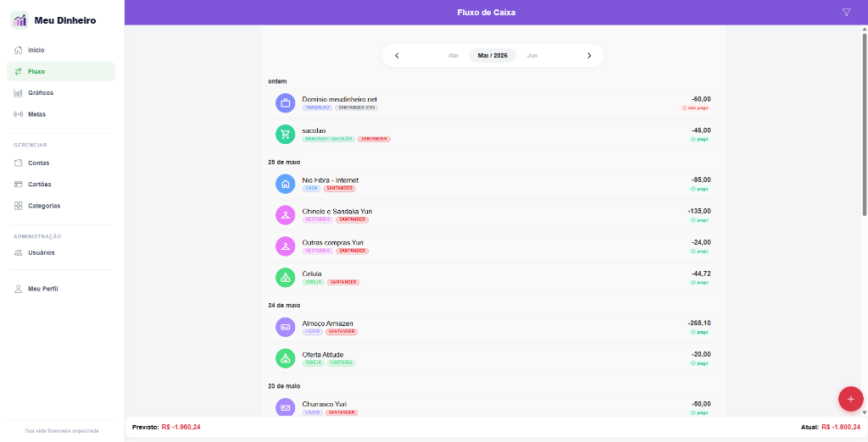This screenshot has height=442, width=868.
Task: Open the Outras compras Yuri transaction title
Action: click(332, 242)
